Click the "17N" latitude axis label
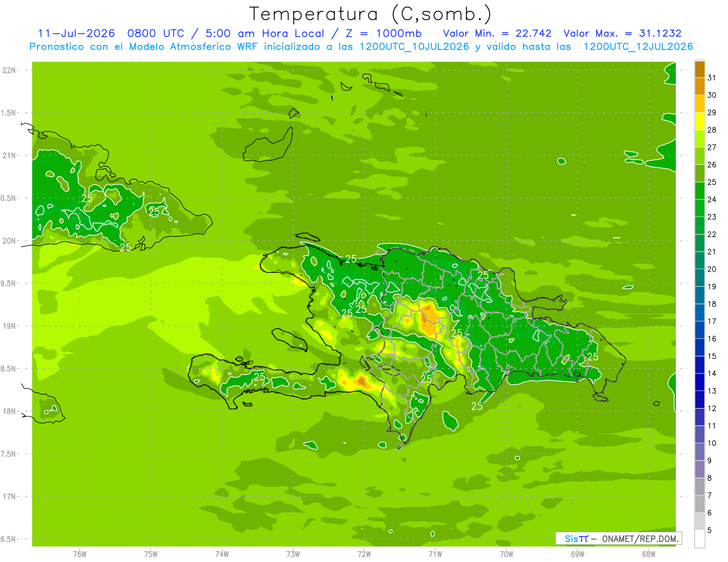This screenshot has height=562, width=728. pyautogui.click(x=10, y=497)
